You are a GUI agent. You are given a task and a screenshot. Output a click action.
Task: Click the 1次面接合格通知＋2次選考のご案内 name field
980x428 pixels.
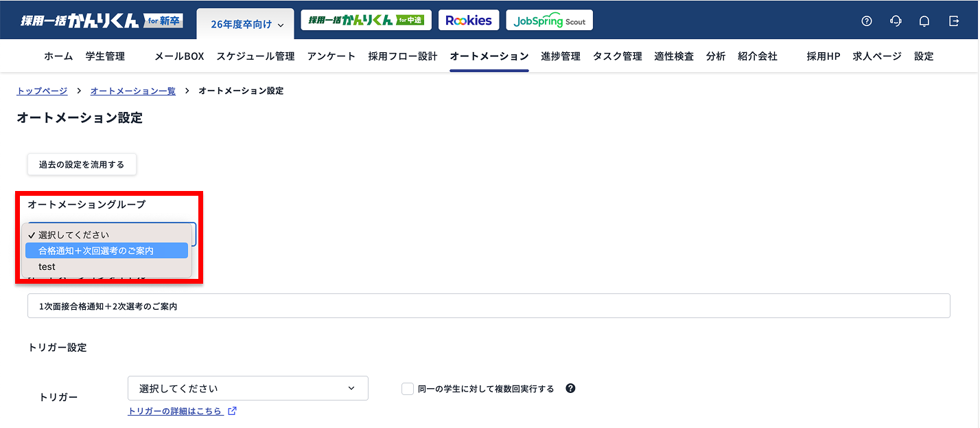pos(489,306)
